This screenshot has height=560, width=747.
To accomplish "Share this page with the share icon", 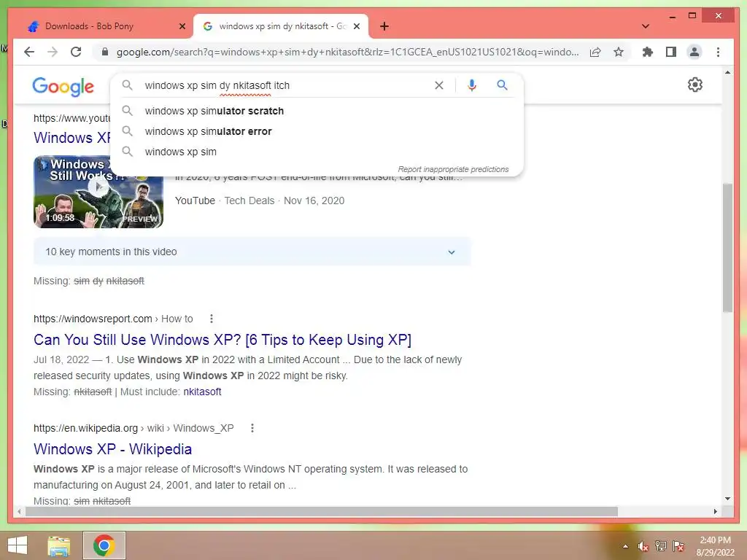I will tap(595, 52).
